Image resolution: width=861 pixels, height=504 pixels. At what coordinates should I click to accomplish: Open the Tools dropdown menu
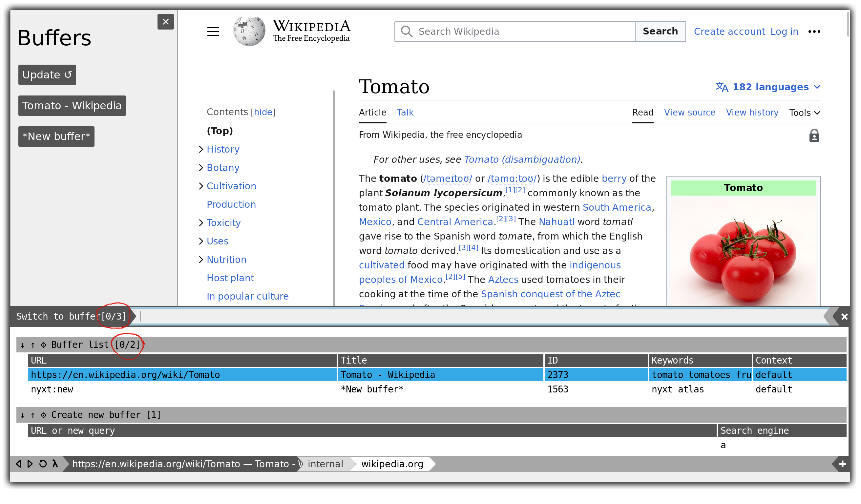(804, 113)
